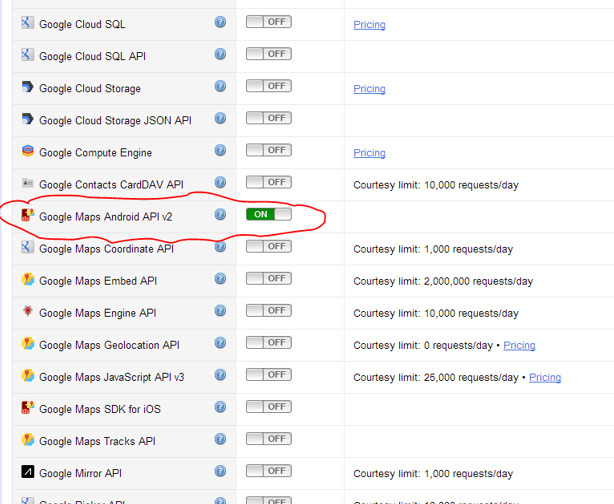Screen dimensions: 614x504
Task: Open help for Google Cloud Storage JSON API
Action: (220, 118)
